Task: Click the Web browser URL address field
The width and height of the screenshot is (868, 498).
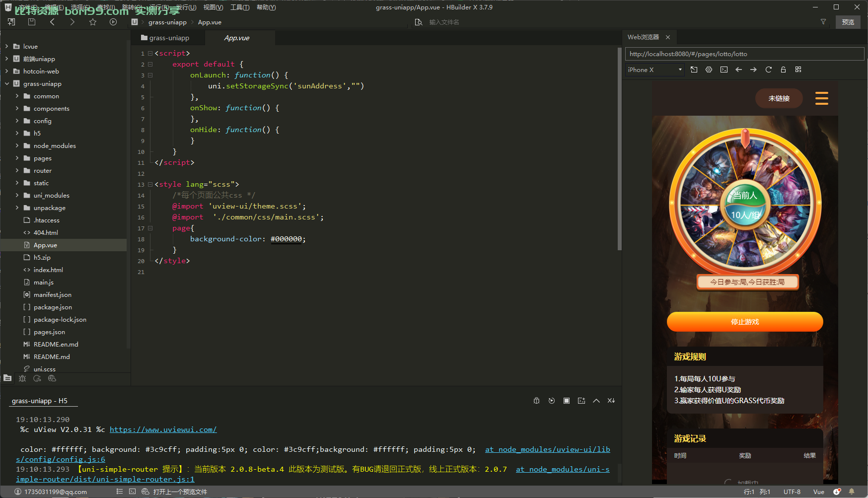Action: click(744, 54)
